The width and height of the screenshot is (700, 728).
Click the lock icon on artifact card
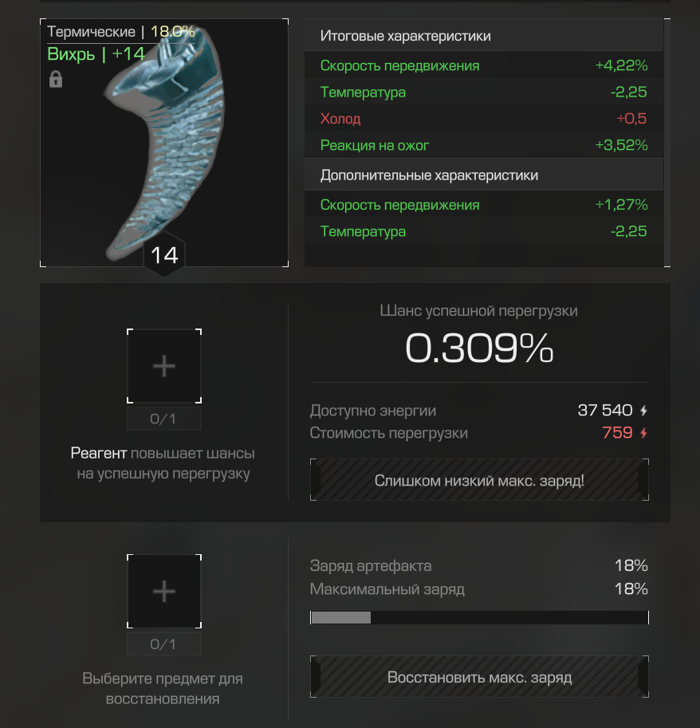tap(56, 80)
